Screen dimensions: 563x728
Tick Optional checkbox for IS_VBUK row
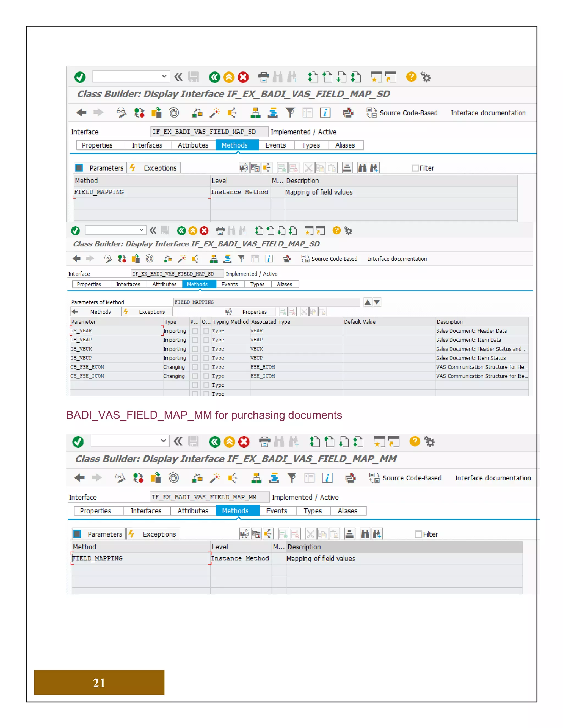tap(206, 349)
